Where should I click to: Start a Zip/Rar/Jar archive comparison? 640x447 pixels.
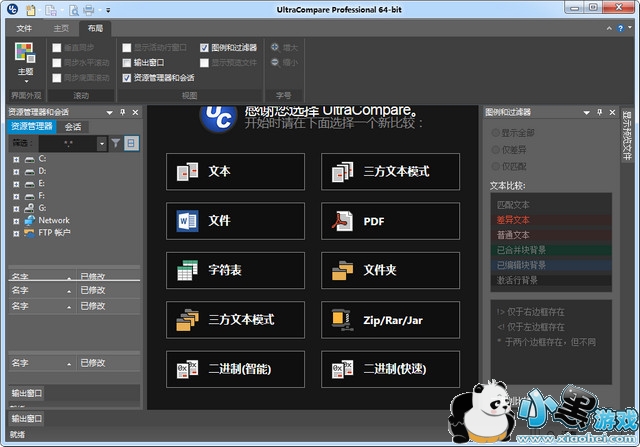[390, 320]
